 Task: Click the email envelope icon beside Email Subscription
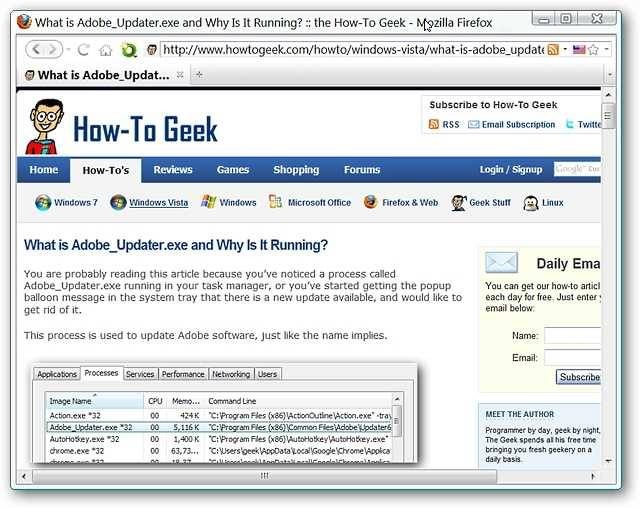[473, 124]
